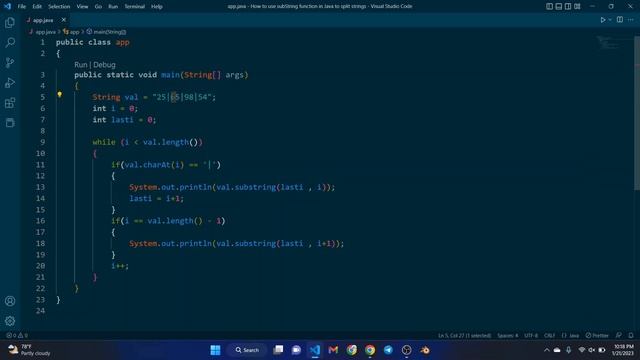The width and height of the screenshot is (640, 360).
Task: Click the 'lasti' variable on line 7
Action: tap(122, 120)
